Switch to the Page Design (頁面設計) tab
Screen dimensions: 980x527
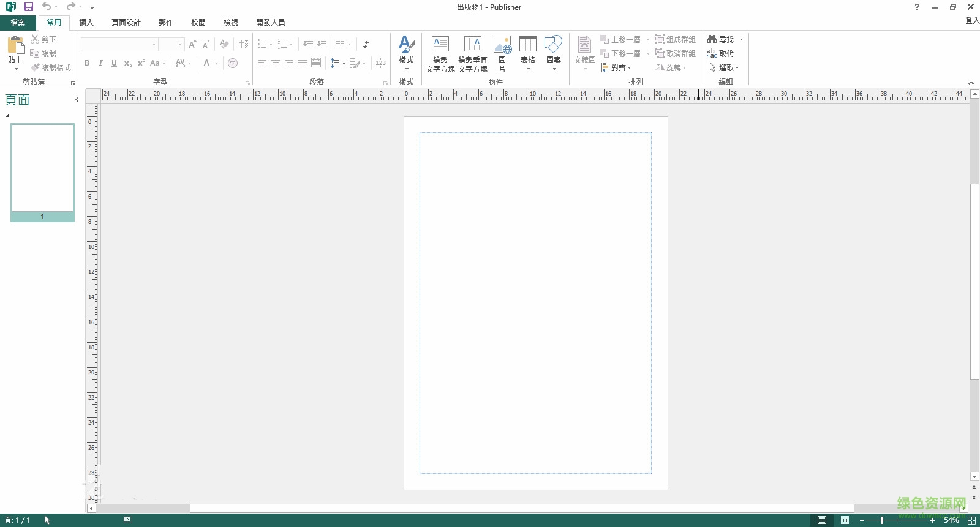coord(126,23)
